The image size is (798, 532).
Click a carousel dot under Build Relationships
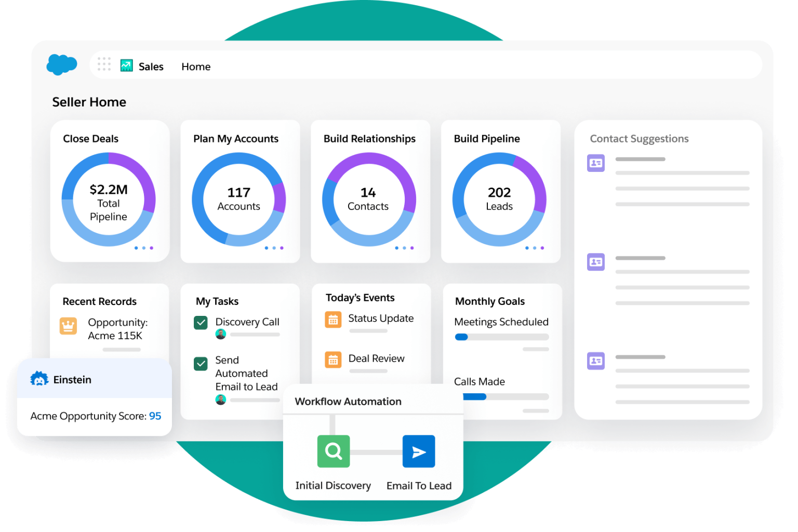click(x=404, y=248)
